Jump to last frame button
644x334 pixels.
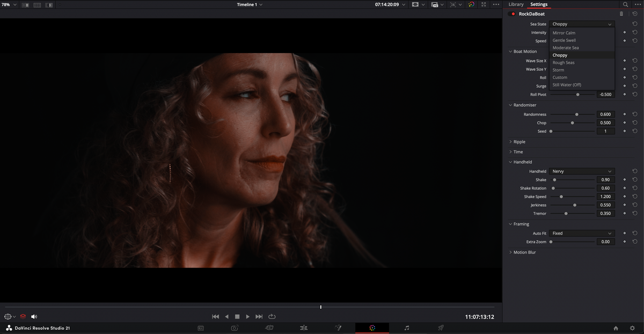coord(259,317)
